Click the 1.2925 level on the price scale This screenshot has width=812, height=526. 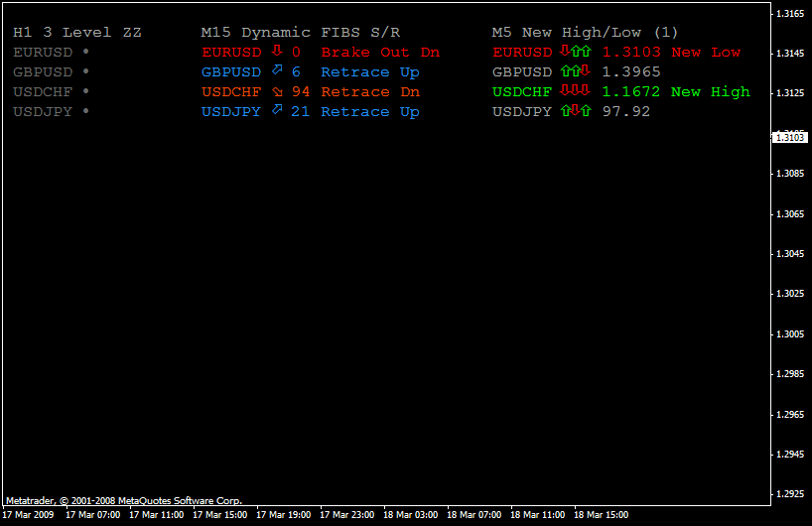point(790,494)
